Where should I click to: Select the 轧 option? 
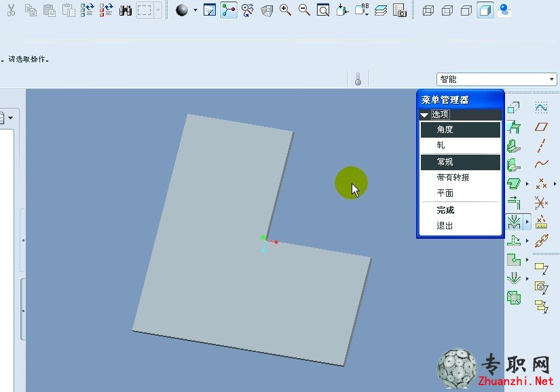(460, 145)
